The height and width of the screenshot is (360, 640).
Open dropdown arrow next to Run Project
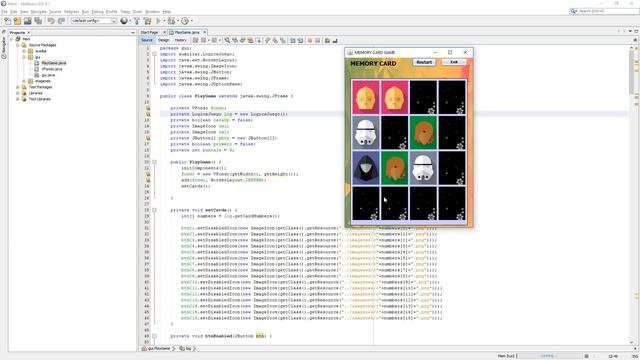tap(164, 21)
